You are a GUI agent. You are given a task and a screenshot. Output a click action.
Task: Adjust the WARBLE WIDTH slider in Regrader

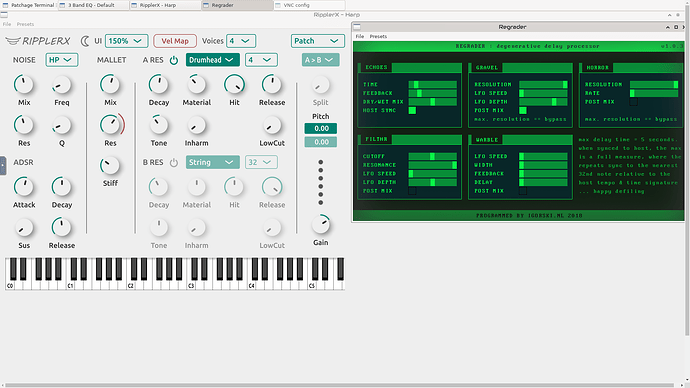pos(543,165)
